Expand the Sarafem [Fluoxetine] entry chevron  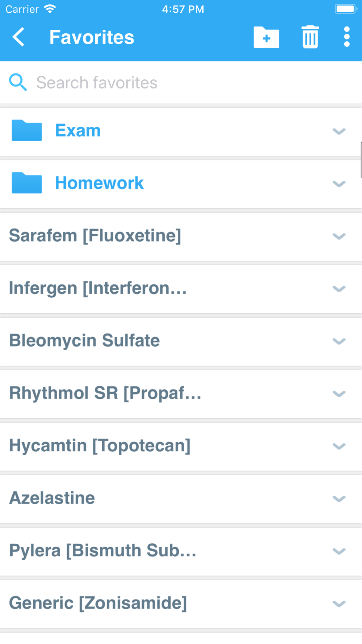(x=339, y=236)
